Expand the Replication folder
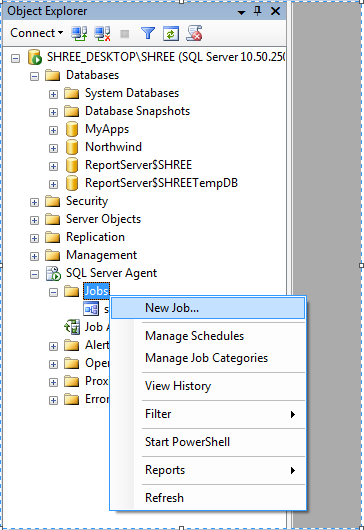This screenshot has width=364, height=530. (34, 238)
